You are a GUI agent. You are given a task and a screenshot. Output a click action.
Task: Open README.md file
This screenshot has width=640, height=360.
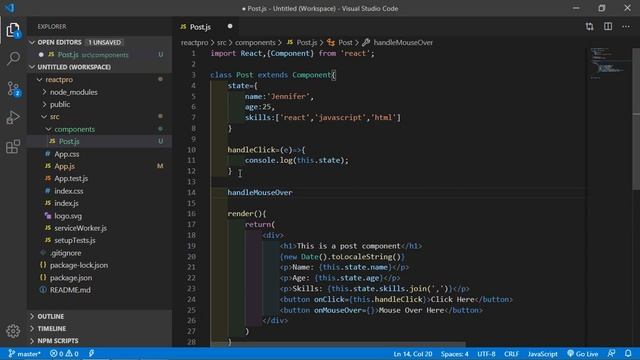click(100, 290)
